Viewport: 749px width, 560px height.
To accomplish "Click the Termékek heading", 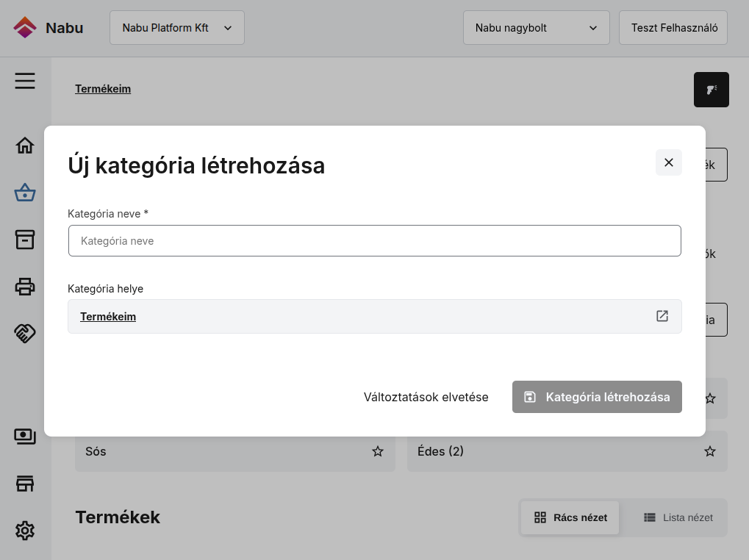I will (118, 517).
